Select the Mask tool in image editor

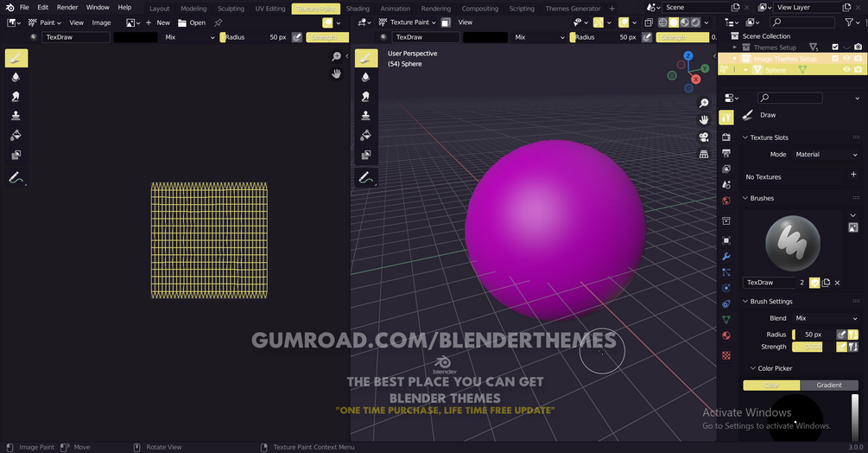16,155
